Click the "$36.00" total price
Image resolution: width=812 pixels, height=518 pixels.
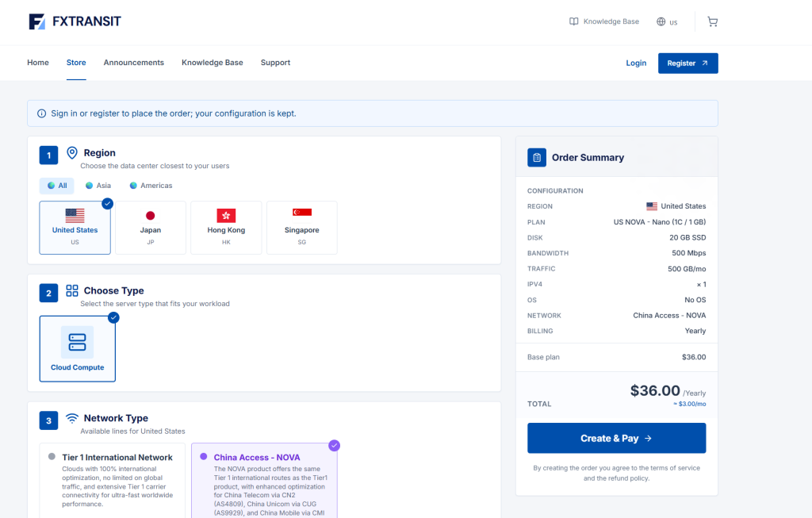point(654,390)
